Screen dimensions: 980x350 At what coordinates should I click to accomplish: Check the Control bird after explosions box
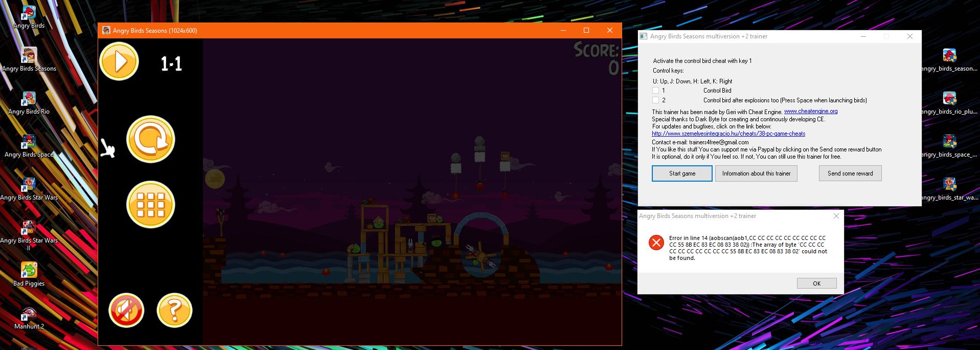click(x=656, y=100)
